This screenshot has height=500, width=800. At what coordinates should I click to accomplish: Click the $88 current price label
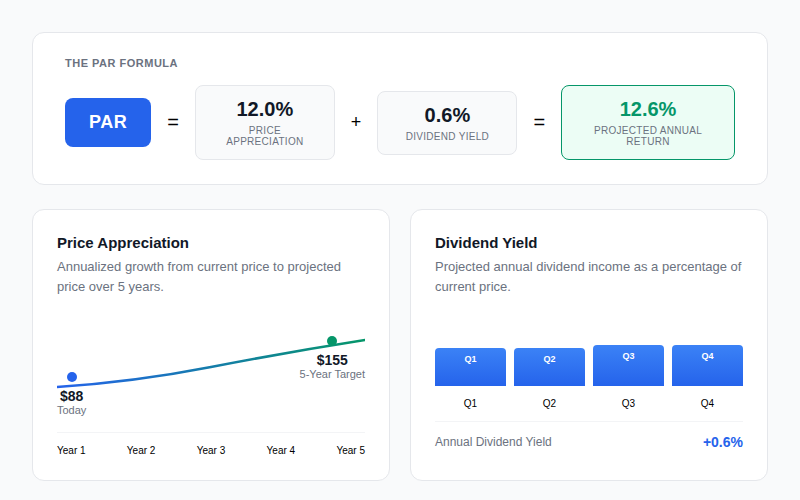coord(71,396)
